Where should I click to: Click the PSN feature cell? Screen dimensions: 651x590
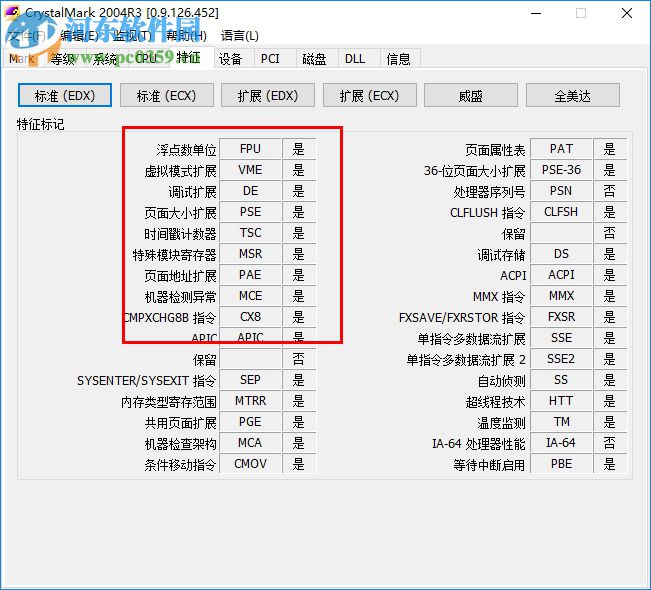click(561, 191)
